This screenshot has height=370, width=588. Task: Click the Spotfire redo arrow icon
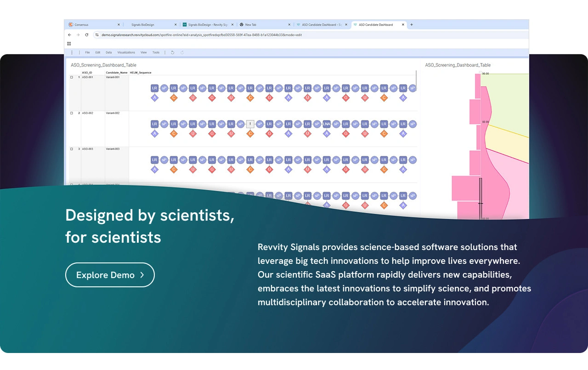coord(182,52)
